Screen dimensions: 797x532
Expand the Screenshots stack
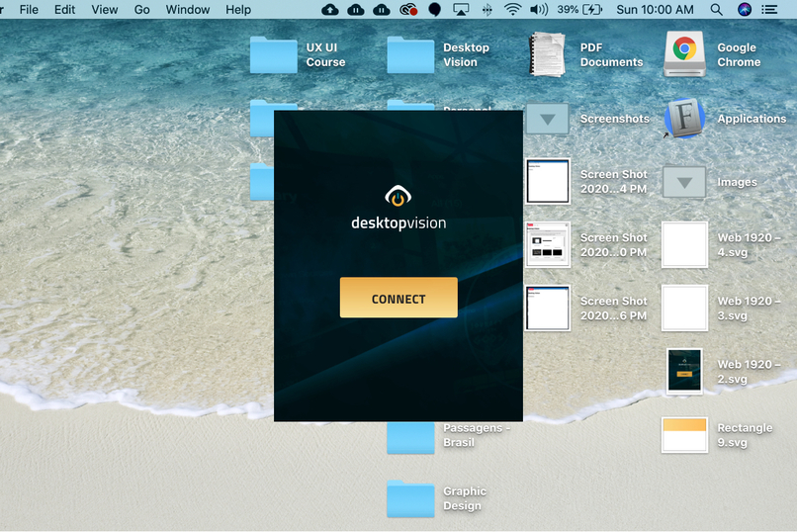click(548, 119)
